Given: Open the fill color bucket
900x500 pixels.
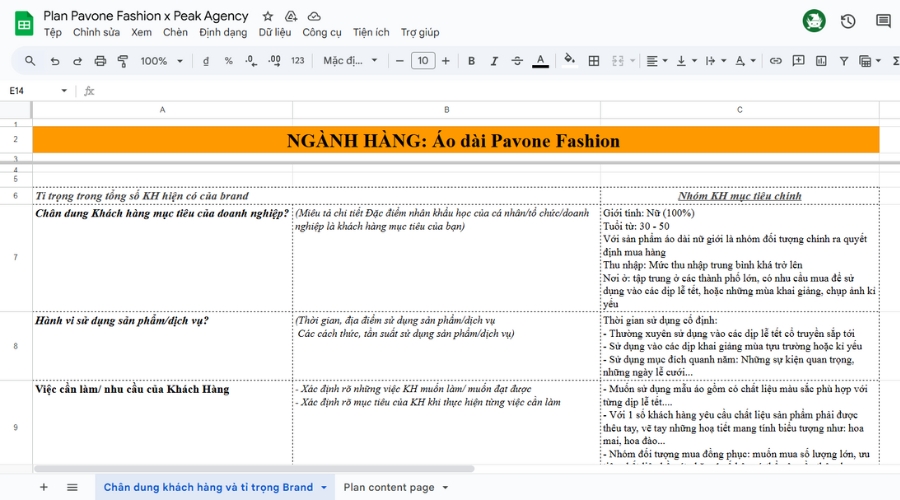Looking at the screenshot, I should pyautogui.click(x=569, y=60).
